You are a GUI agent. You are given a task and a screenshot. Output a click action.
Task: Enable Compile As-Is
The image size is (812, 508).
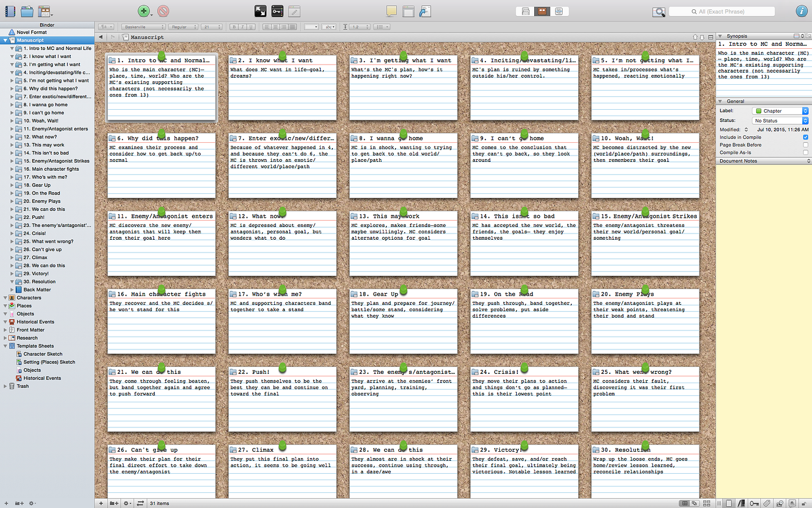point(806,153)
